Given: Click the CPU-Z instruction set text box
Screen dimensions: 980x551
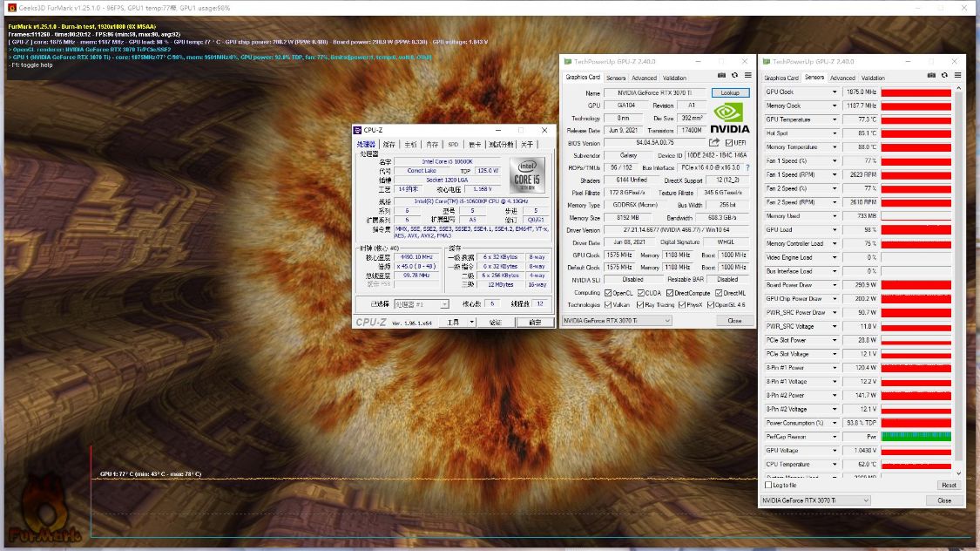Looking at the screenshot, I should (472, 232).
